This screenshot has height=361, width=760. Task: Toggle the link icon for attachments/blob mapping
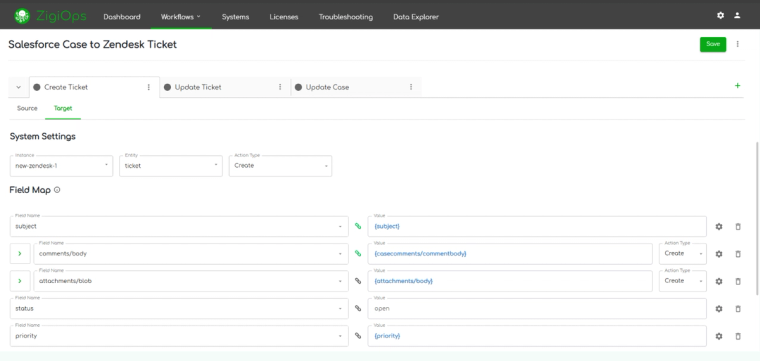click(x=358, y=281)
